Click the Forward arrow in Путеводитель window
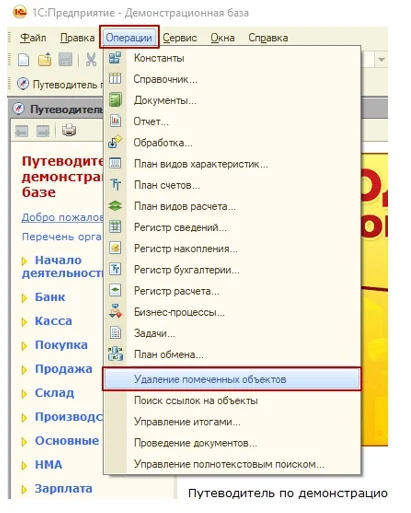 [43, 131]
